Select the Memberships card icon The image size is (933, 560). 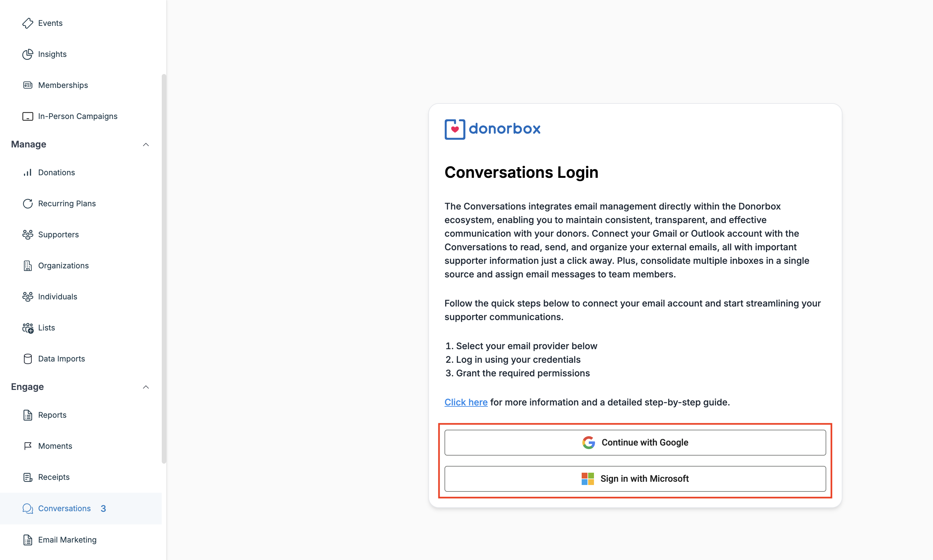click(x=27, y=85)
